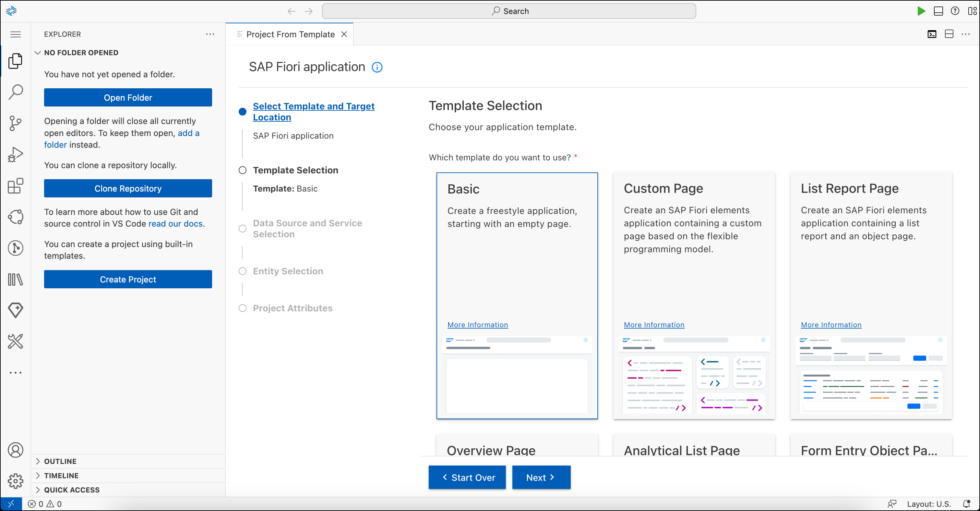The height and width of the screenshot is (511, 980).
Task: Open the Source Control view
Action: [x=15, y=123]
